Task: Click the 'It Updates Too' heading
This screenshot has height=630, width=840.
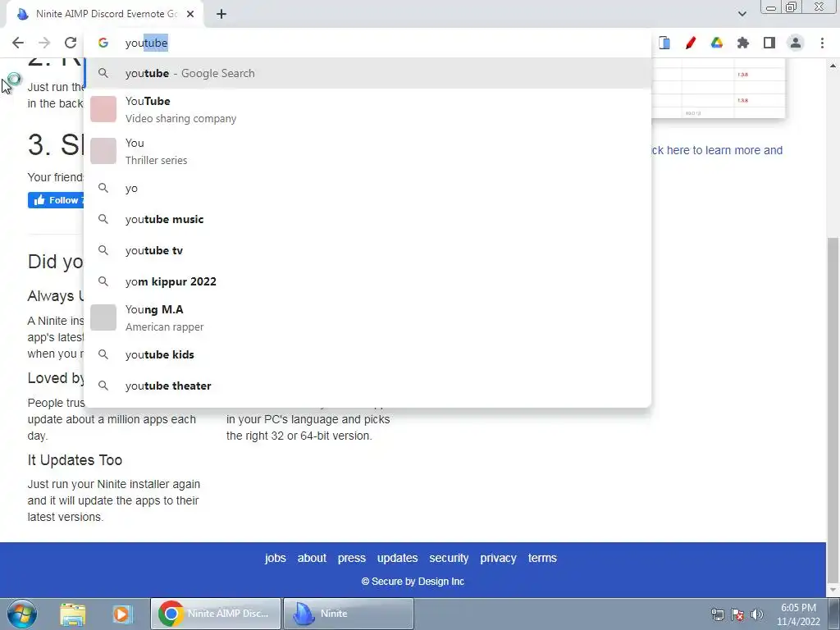Action: coord(75,460)
